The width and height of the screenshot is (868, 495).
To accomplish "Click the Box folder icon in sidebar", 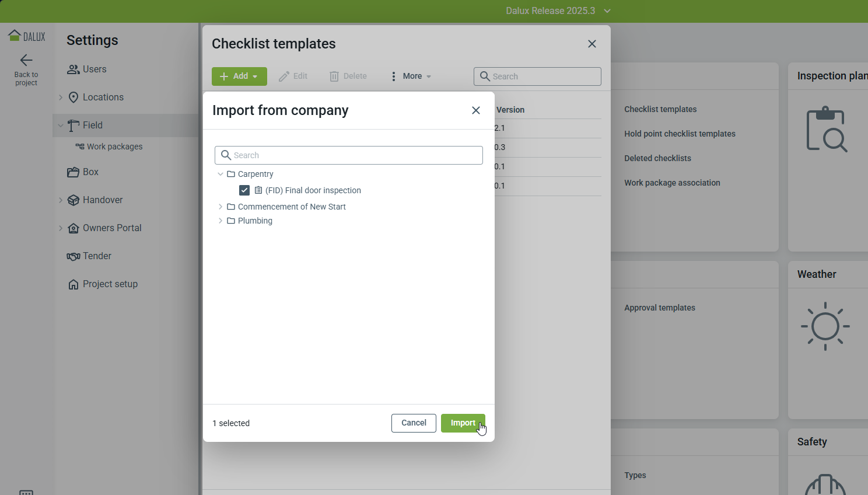I will pyautogui.click(x=73, y=172).
